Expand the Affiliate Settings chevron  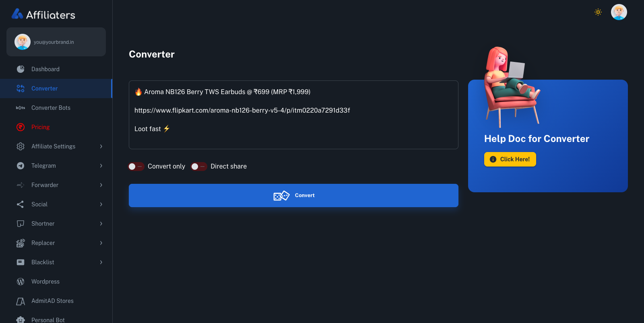[101, 146]
